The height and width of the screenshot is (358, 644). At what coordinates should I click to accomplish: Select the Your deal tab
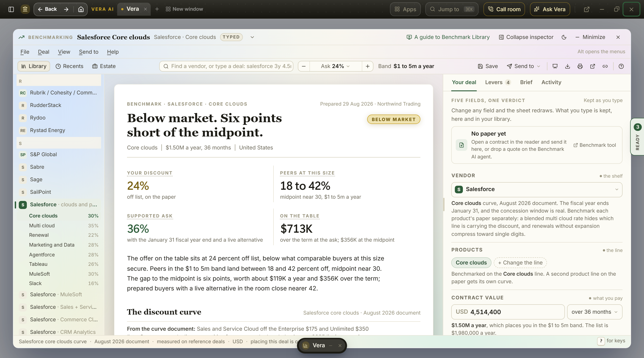[x=464, y=82]
